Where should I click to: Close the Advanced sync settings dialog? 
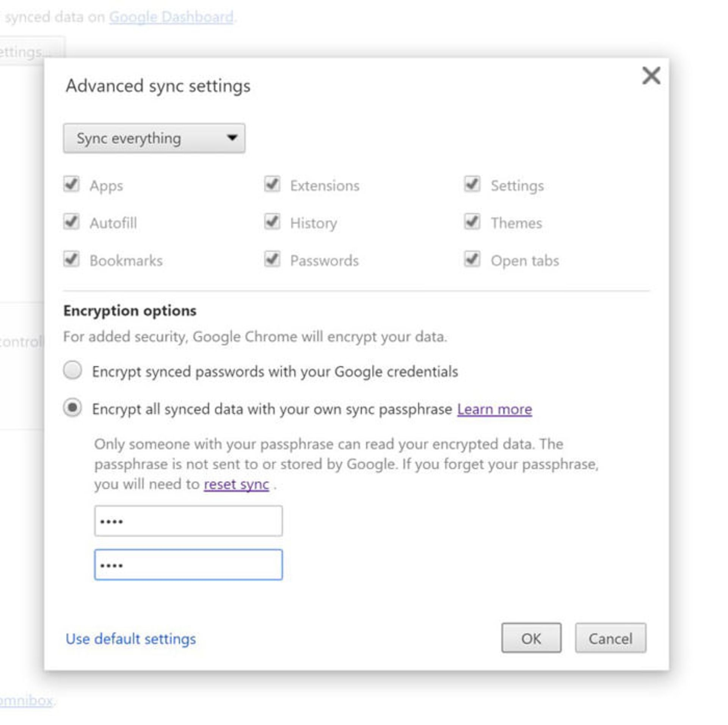(x=651, y=75)
